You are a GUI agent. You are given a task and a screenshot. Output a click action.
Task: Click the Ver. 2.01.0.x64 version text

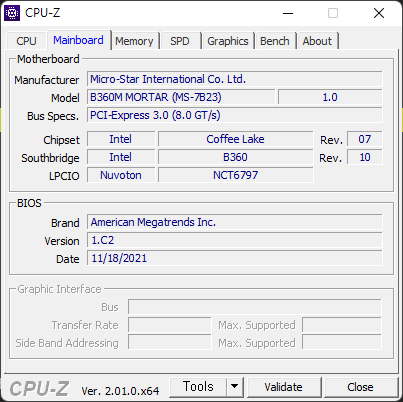click(x=120, y=391)
